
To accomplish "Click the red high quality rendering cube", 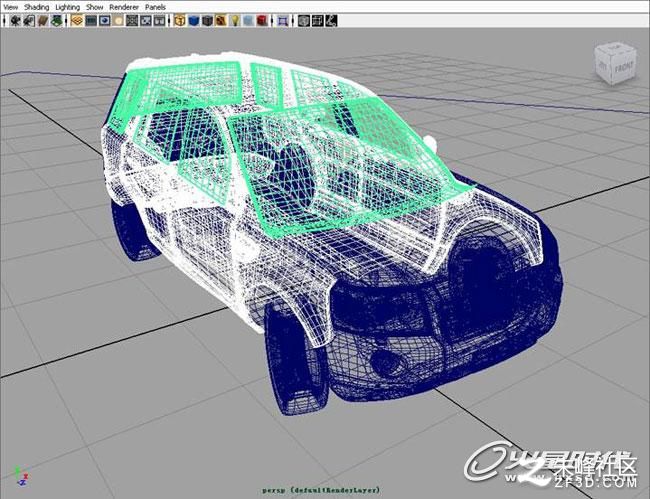I will 262,20.
